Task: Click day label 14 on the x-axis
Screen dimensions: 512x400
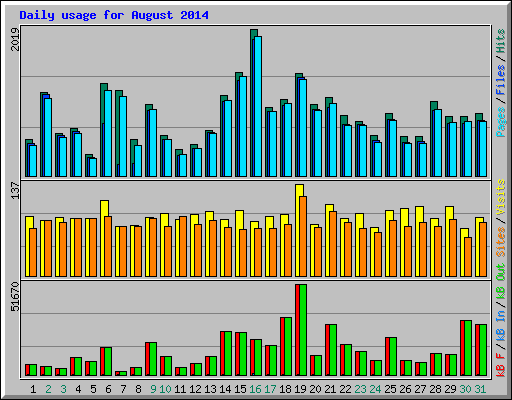Action: coord(225,389)
